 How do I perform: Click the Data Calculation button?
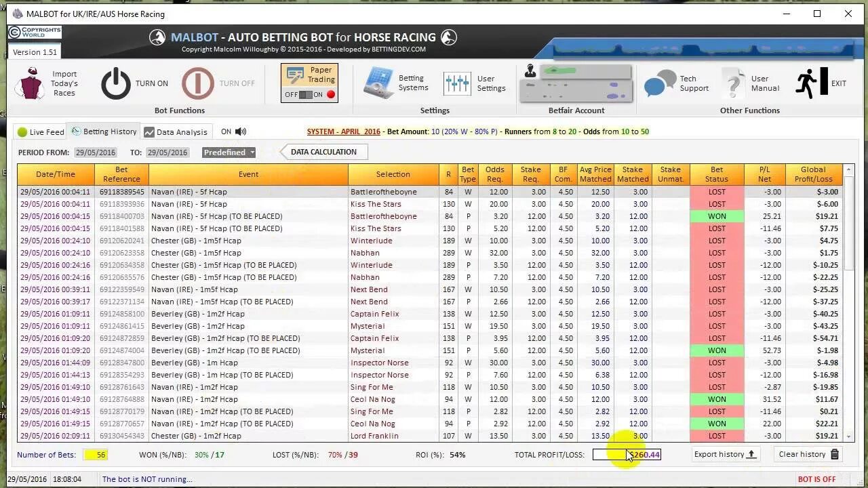(x=323, y=152)
